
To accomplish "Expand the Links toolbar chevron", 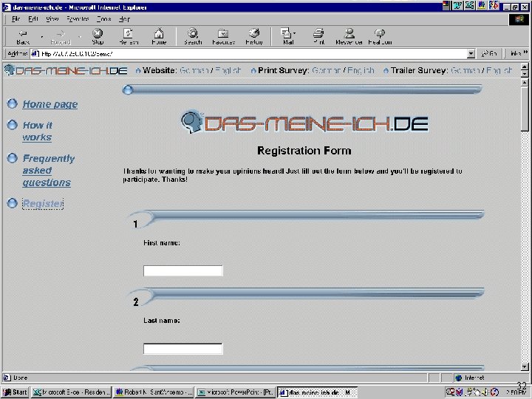I will pos(525,52).
